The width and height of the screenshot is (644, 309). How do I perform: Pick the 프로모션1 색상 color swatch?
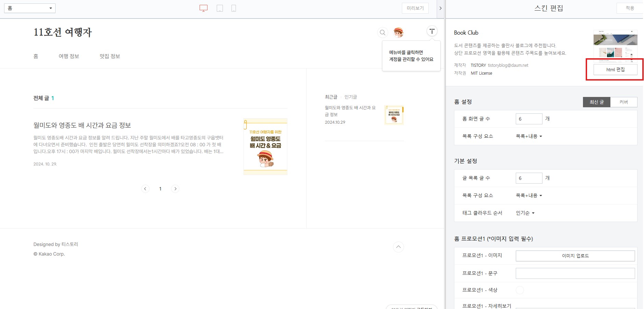click(x=520, y=290)
